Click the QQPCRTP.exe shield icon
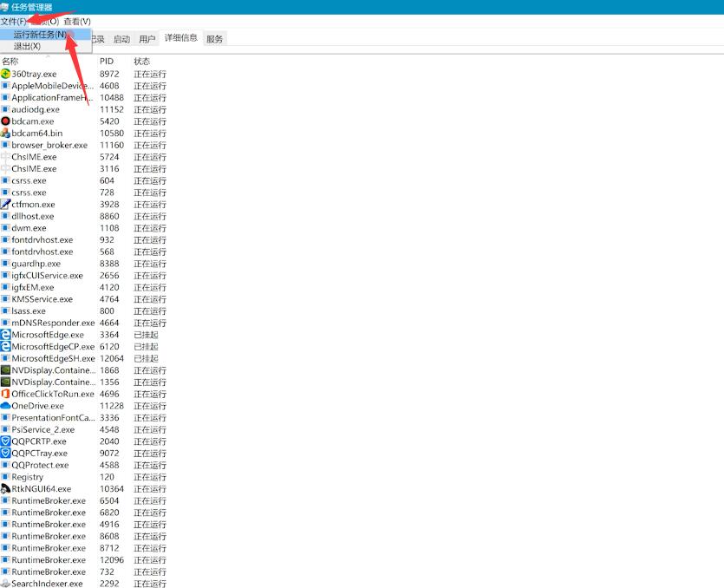Viewport: 724px width, 588px height. coord(5,441)
